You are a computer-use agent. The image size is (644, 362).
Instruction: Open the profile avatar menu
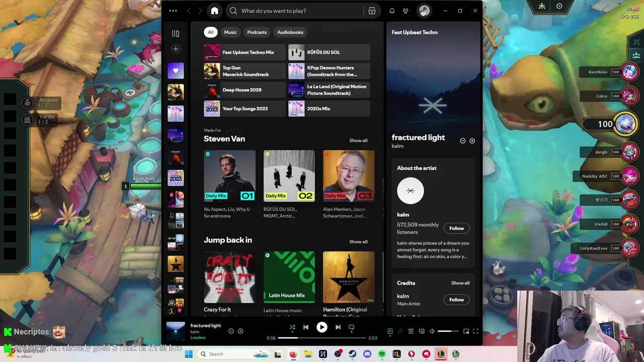424,11
